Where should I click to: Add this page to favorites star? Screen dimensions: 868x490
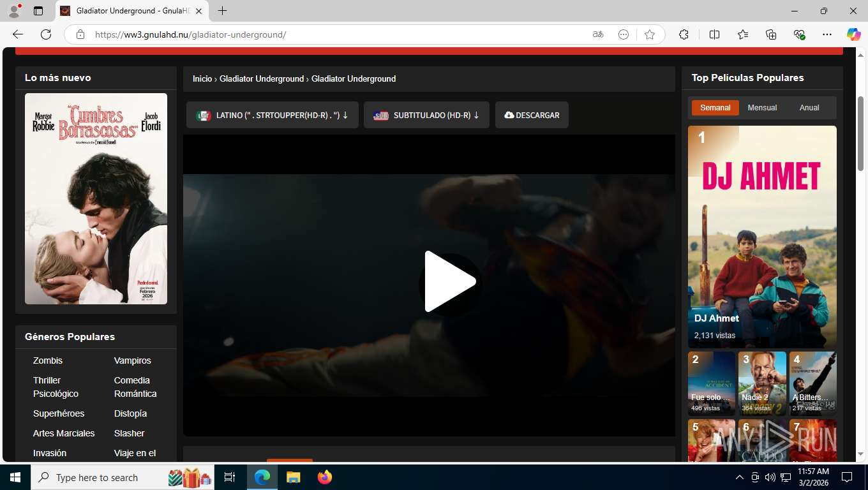click(650, 34)
